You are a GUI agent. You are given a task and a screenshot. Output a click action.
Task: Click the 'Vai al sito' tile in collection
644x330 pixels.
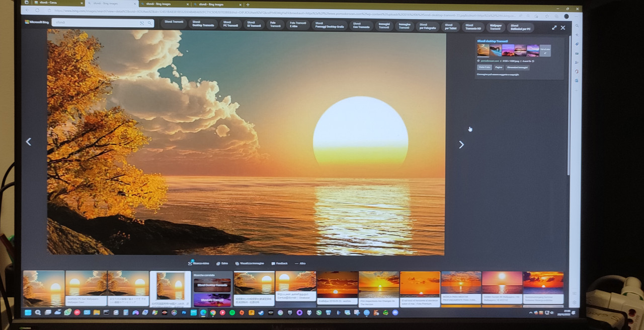(x=545, y=50)
